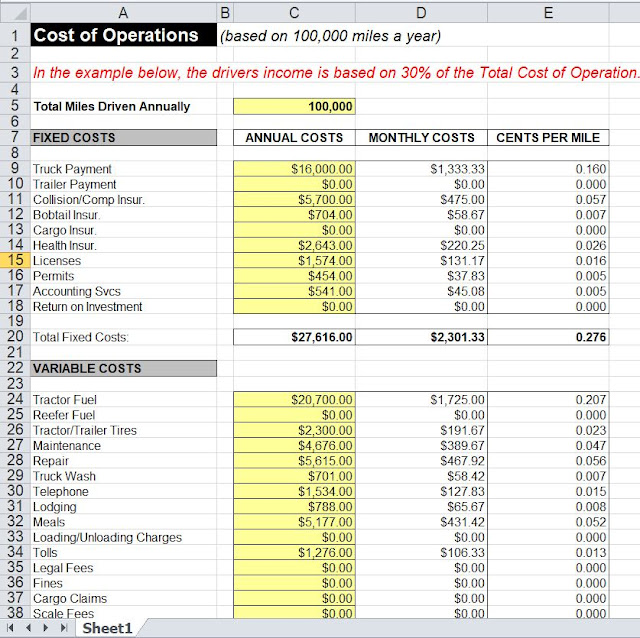Click the Legal Fees label

point(63,568)
